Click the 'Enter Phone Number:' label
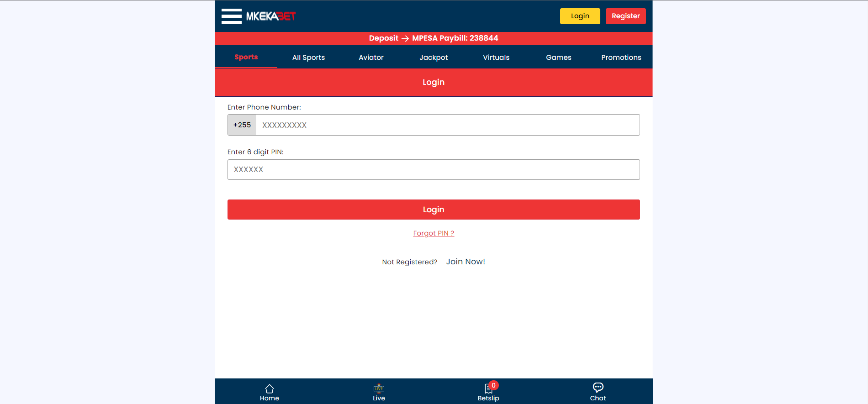The width and height of the screenshot is (868, 404). (264, 107)
